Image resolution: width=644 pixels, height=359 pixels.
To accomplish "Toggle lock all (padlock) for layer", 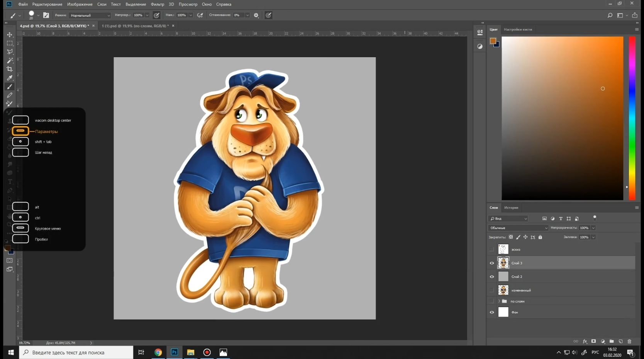I will 540,237.
